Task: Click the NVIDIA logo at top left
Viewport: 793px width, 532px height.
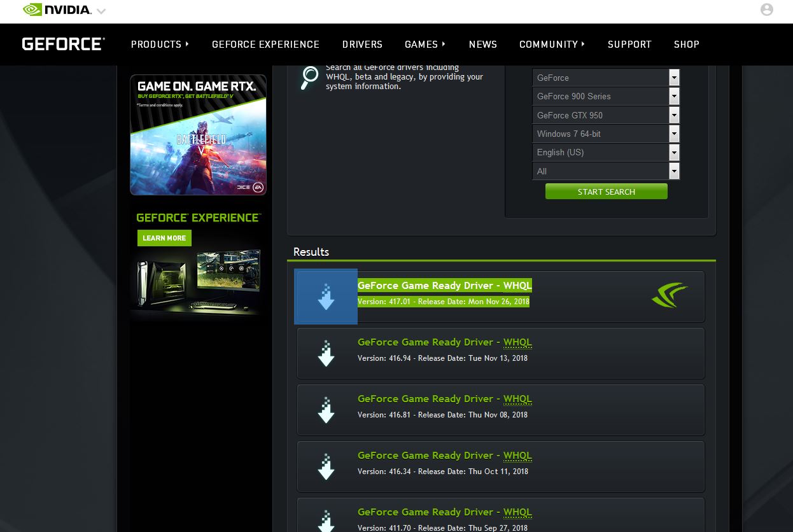Action: click(57, 10)
